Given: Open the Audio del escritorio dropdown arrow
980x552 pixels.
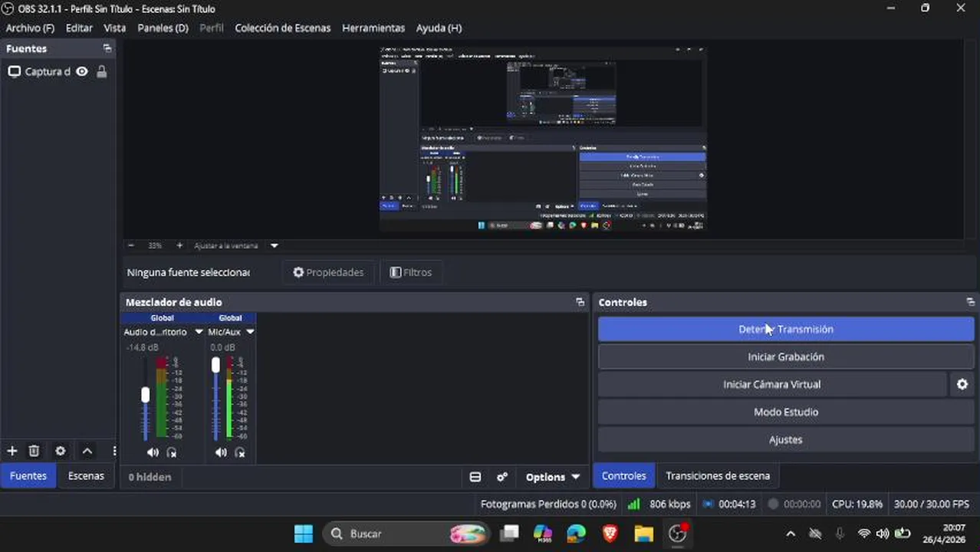Looking at the screenshot, I should pyautogui.click(x=199, y=332).
